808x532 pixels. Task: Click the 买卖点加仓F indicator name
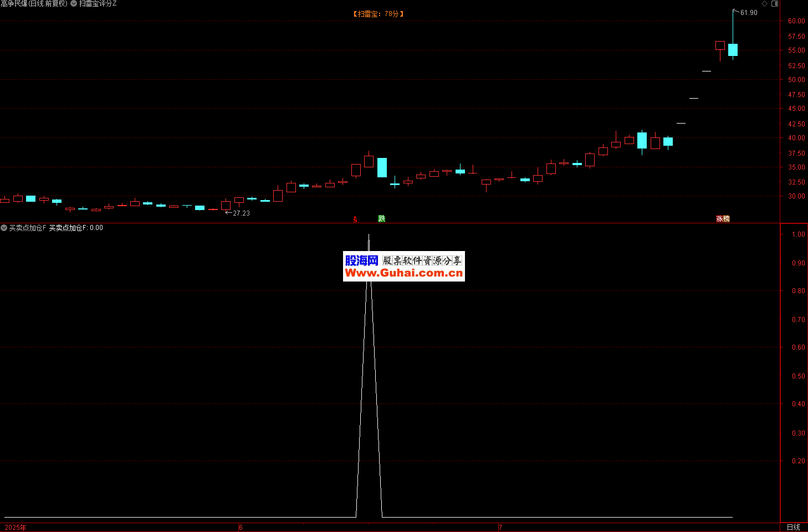[28, 228]
